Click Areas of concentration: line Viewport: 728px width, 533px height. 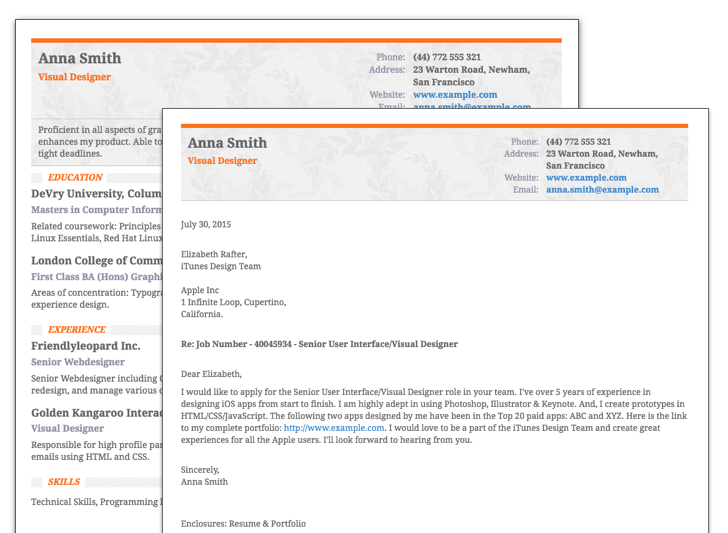97,293
